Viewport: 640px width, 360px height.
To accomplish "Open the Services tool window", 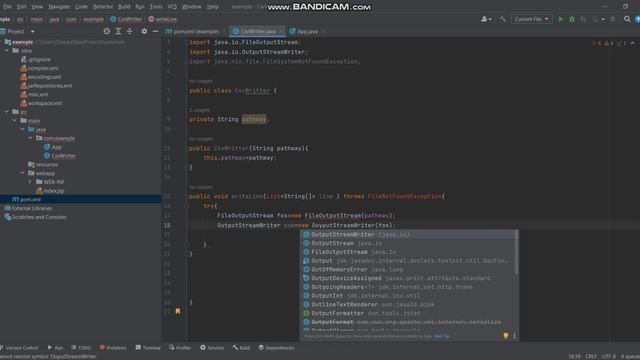I will pos(212,348).
